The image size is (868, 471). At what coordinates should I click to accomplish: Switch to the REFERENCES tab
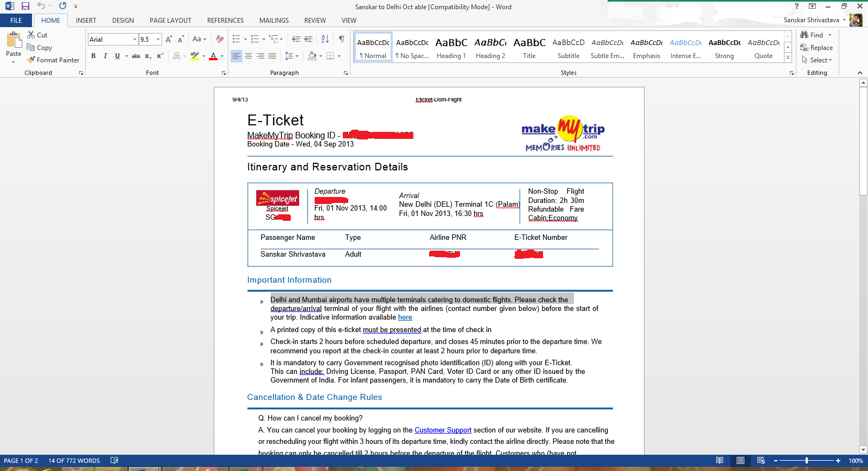225,20
